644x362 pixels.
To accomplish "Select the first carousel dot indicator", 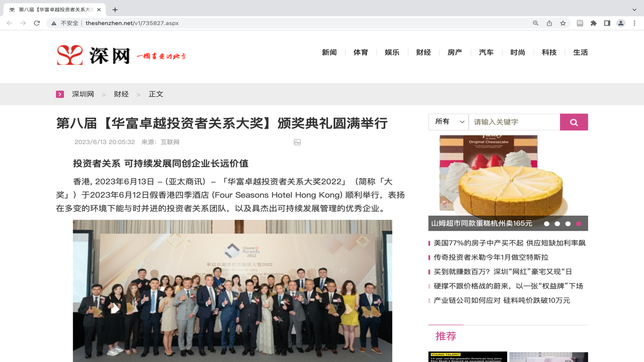I will point(547,224).
